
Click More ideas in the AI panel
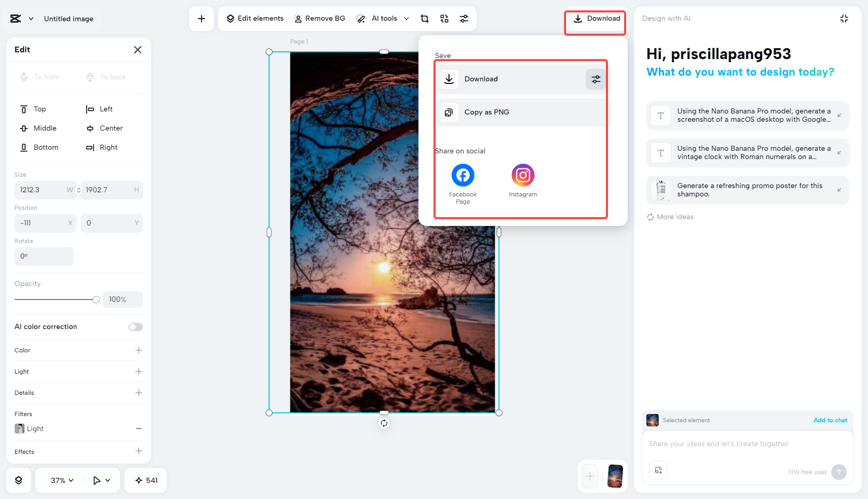point(670,217)
